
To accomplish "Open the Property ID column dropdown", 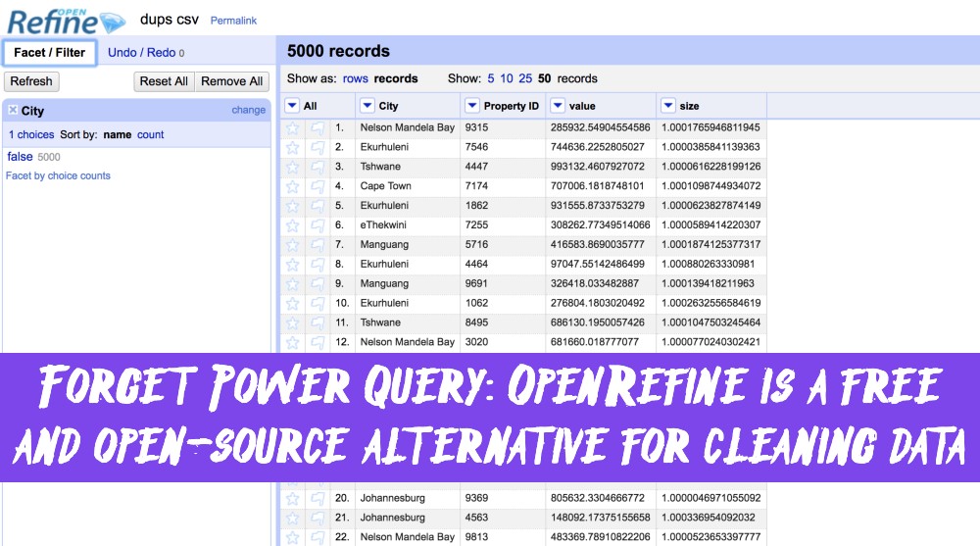I will click(x=472, y=106).
